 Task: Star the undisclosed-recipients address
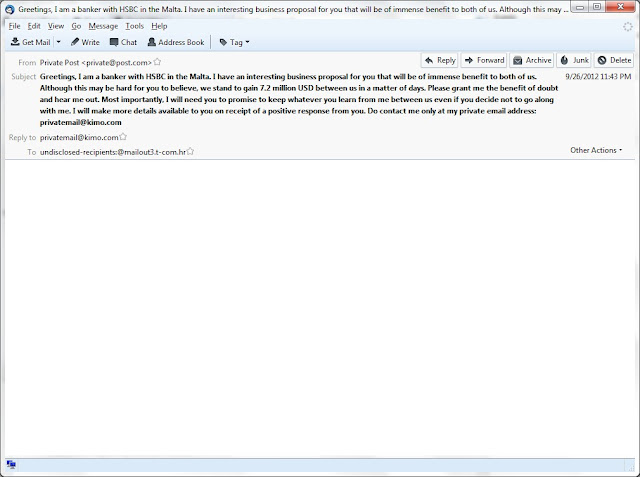(x=190, y=151)
